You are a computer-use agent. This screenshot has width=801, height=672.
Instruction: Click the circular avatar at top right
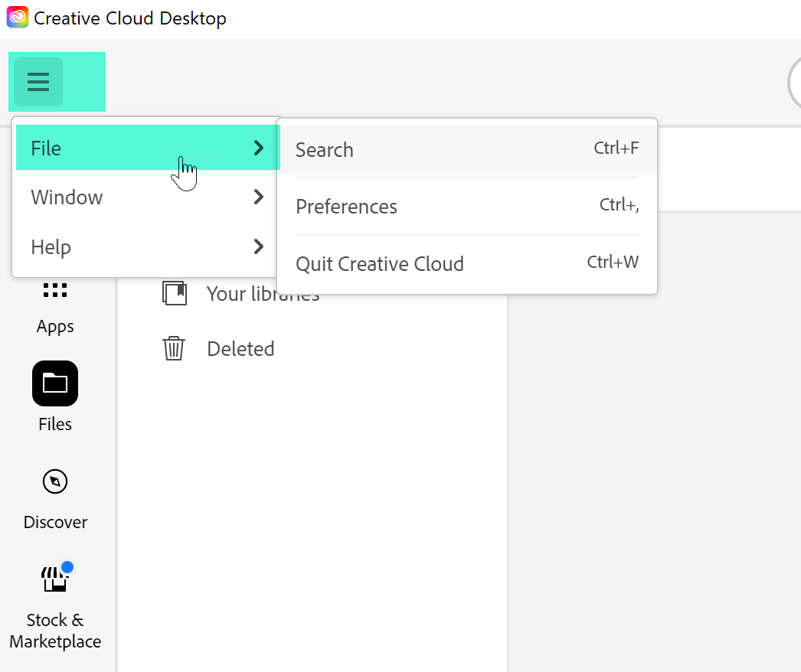(x=795, y=83)
